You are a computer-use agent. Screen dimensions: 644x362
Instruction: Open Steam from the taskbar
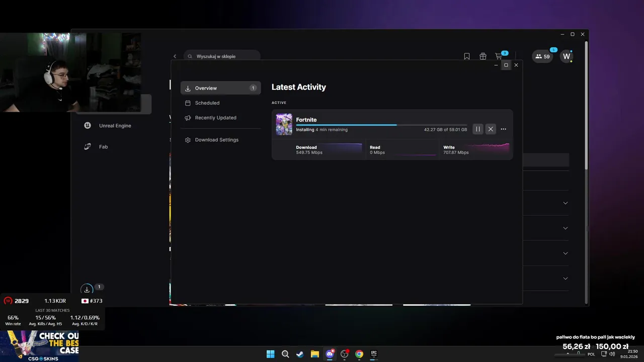(300, 354)
